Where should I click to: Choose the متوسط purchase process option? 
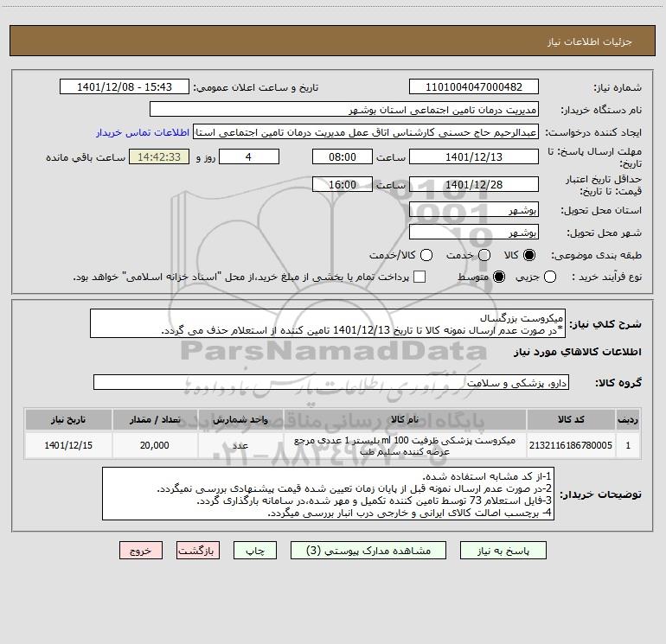pos(499,277)
